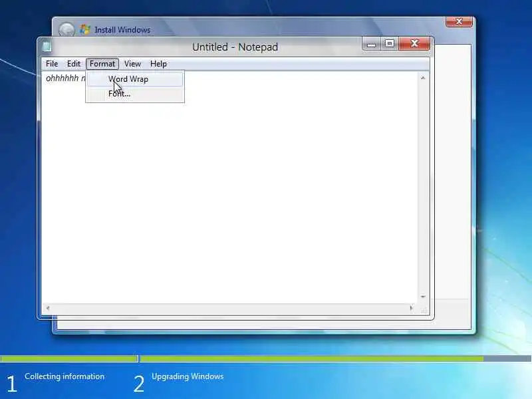Click the resize grip in Notepad corner
This screenshot has width=532, height=399.
(x=424, y=310)
